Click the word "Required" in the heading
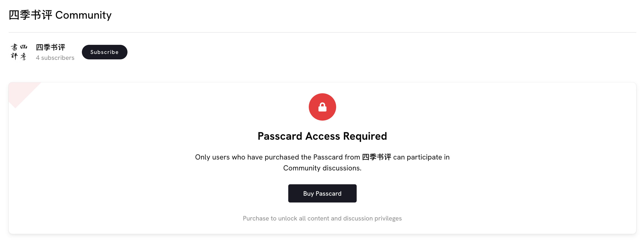Image resolution: width=644 pixels, height=248 pixels. coord(365,136)
